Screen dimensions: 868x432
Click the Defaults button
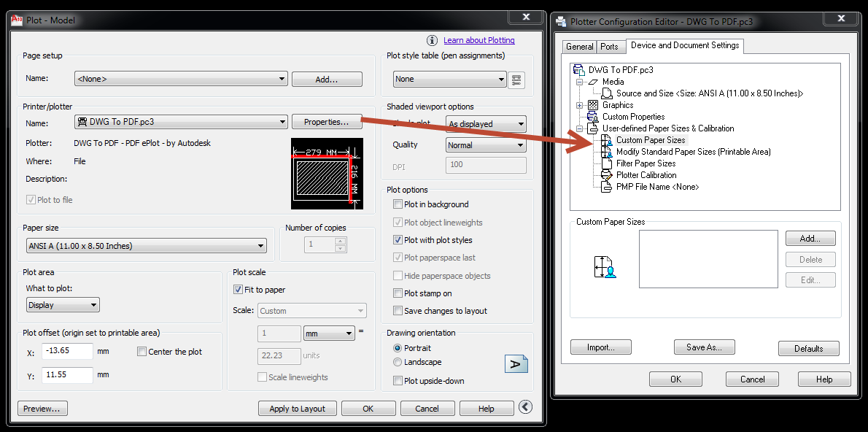(809, 348)
